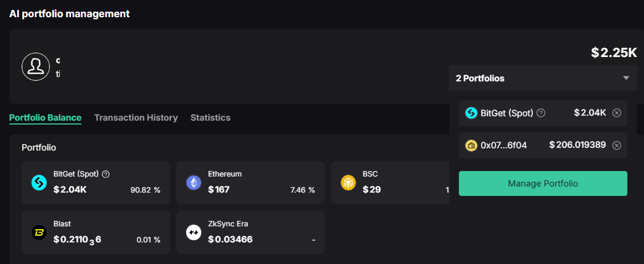Select the ZkSync Era balance card
This screenshot has width=644, height=264.
pyautogui.click(x=250, y=232)
